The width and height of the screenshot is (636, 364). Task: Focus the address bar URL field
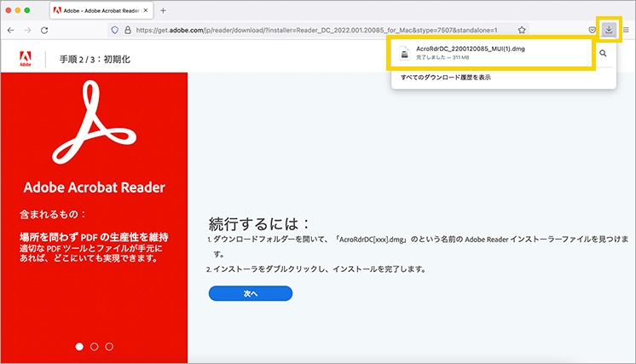(316, 30)
